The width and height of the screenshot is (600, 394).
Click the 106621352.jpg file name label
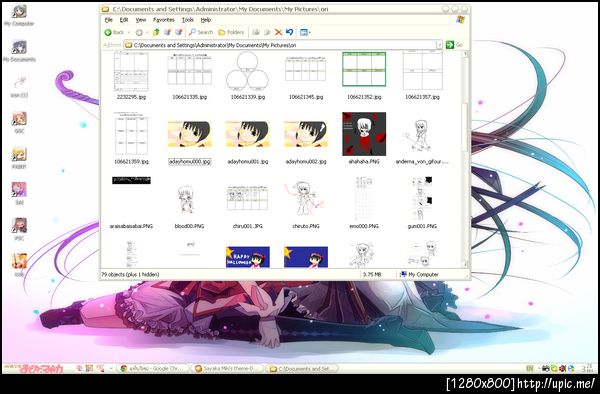[x=364, y=97]
